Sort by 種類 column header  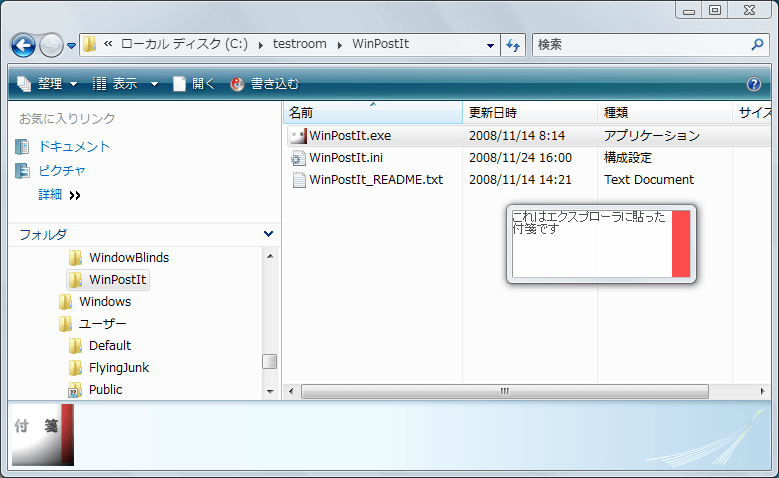click(x=665, y=112)
